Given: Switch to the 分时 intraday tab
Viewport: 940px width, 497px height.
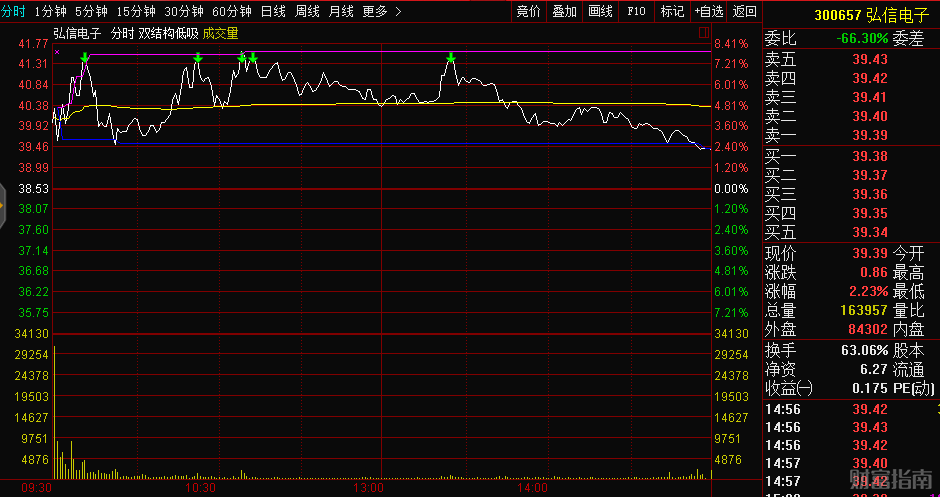Looking at the screenshot, I should pos(13,11).
